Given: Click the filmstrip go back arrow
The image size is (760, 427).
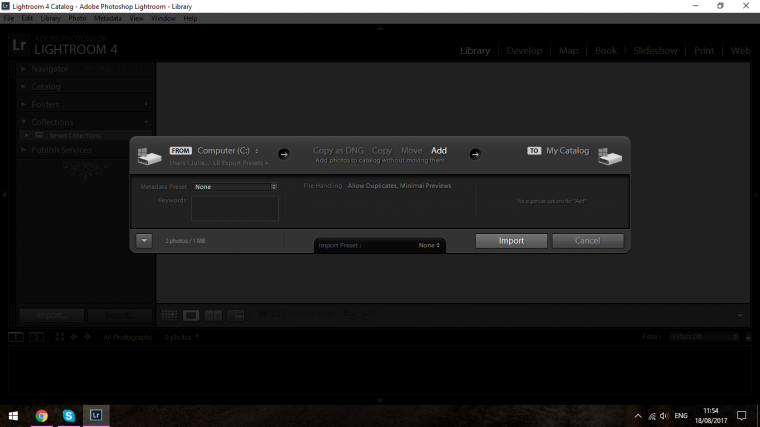Looking at the screenshot, I should (74, 337).
